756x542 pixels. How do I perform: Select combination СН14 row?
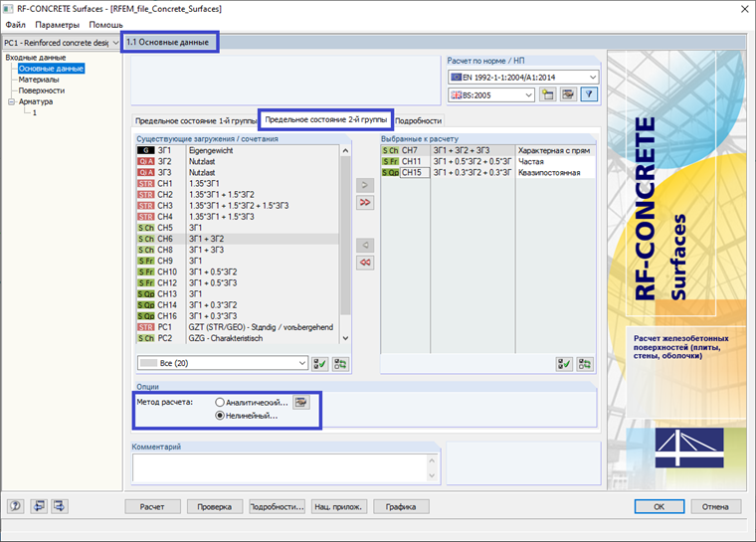238,305
